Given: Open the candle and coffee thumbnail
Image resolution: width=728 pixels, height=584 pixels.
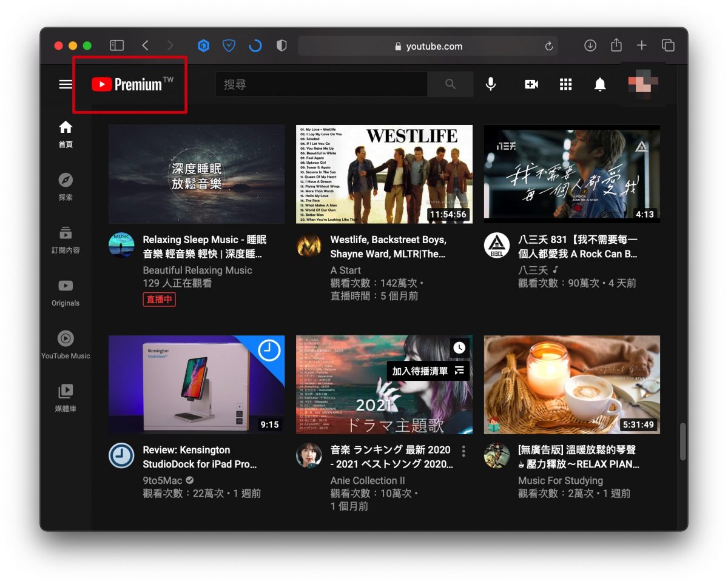Looking at the screenshot, I should coord(572,384).
